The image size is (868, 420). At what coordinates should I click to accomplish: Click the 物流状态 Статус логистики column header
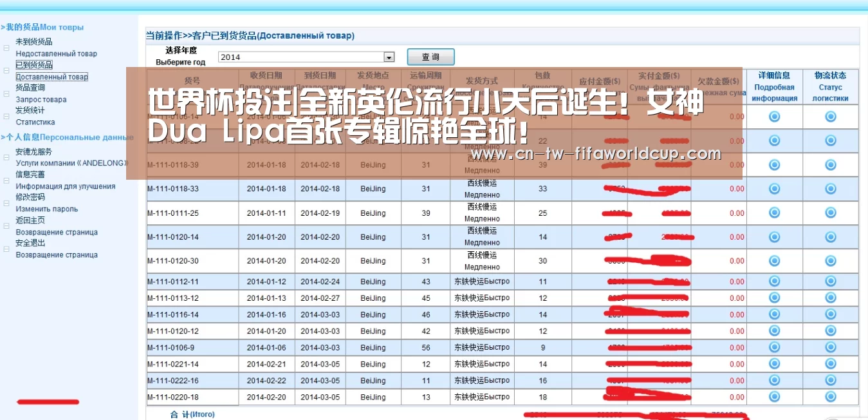(x=830, y=87)
